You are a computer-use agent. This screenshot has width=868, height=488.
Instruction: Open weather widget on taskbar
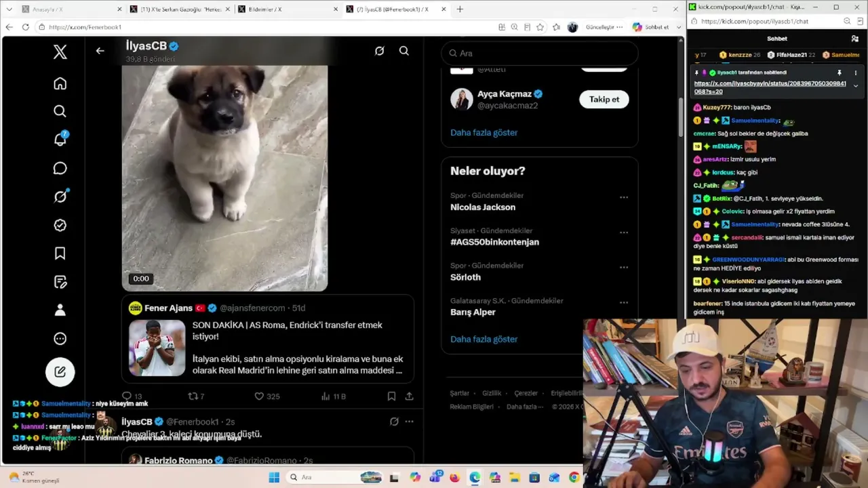click(x=33, y=477)
